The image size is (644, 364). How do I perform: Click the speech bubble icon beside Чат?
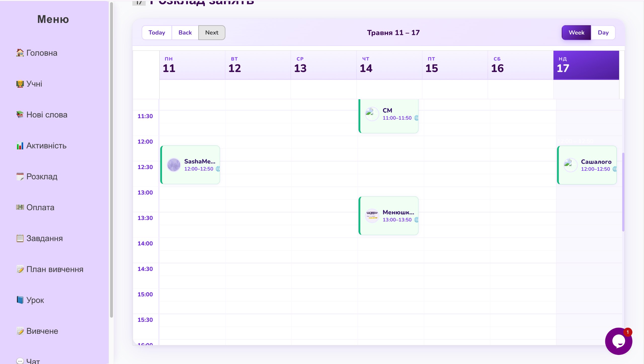pos(20,361)
